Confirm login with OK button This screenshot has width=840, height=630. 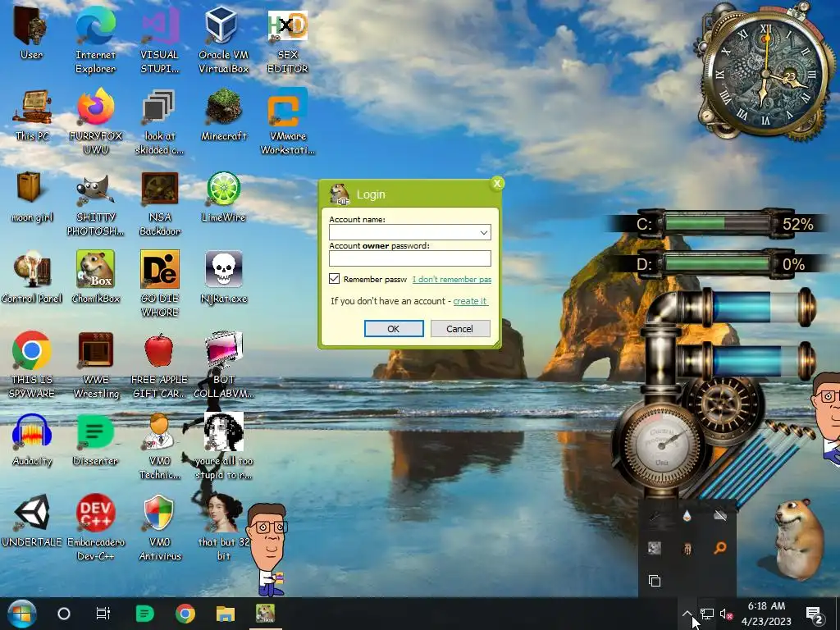[x=394, y=328]
